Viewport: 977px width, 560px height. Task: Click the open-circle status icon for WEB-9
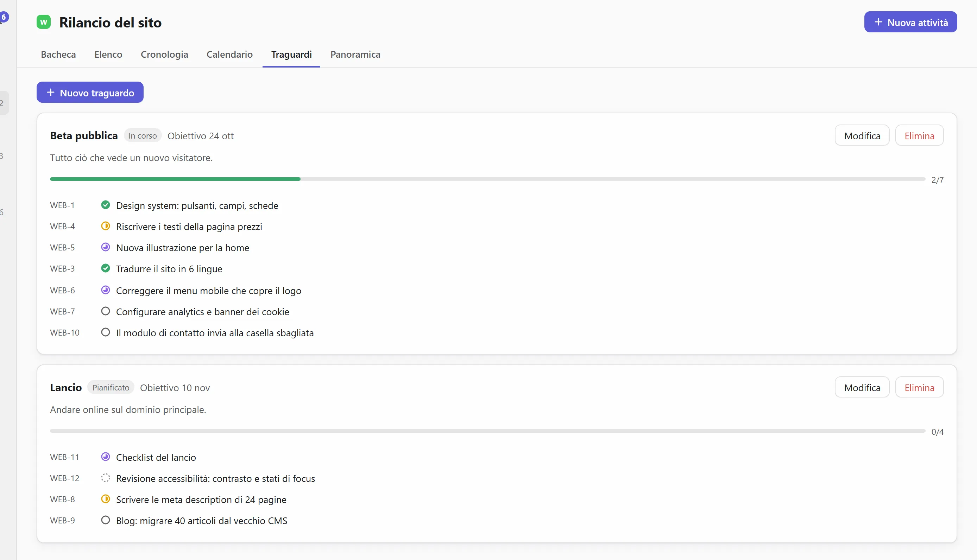point(106,520)
